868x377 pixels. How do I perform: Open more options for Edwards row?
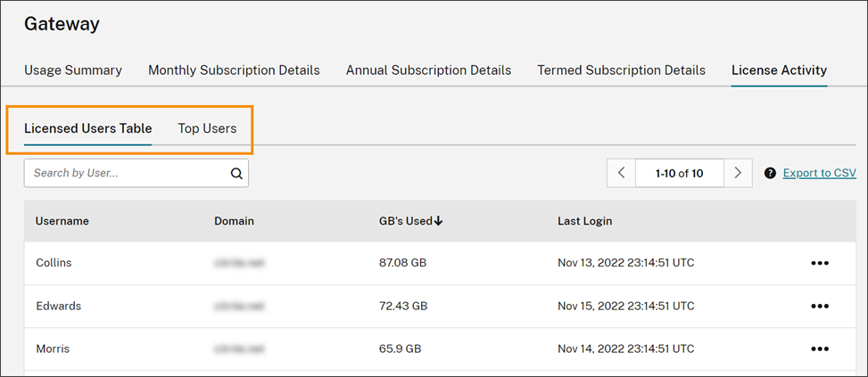pos(820,307)
